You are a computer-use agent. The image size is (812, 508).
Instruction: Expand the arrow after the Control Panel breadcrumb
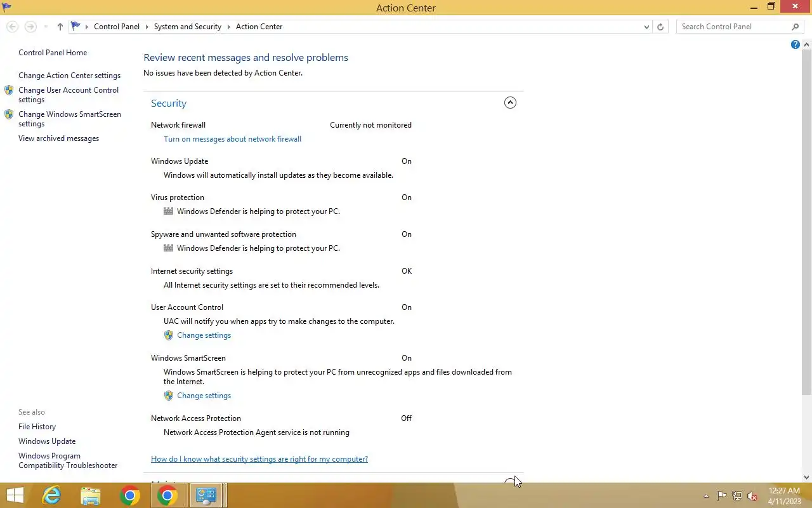point(147,27)
